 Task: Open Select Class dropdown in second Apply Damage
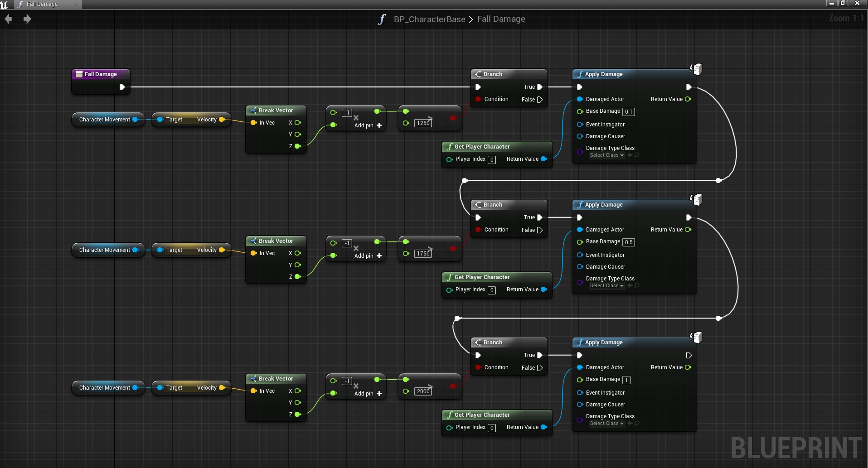606,286
